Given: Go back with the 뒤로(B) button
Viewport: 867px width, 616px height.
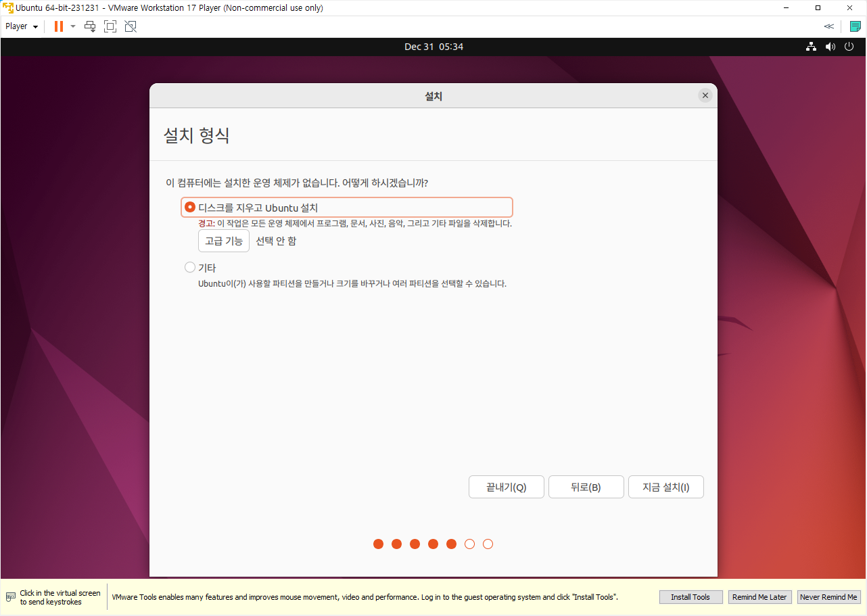Looking at the screenshot, I should (x=586, y=487).
